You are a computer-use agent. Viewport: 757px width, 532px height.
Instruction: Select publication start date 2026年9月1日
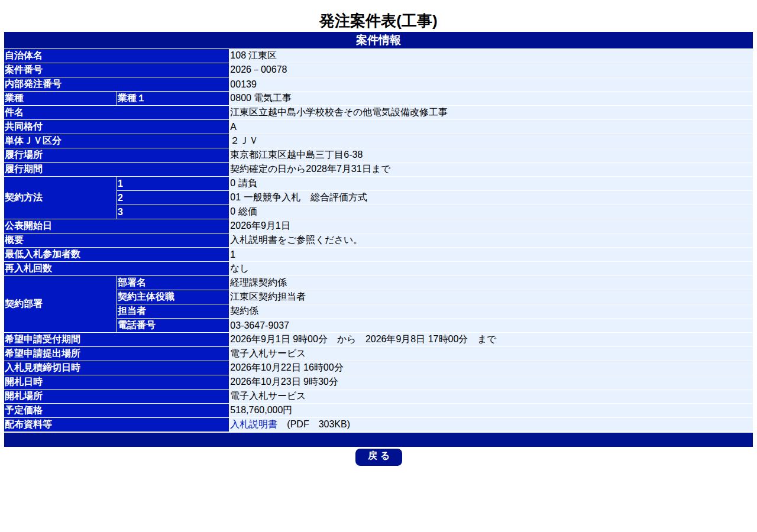[260, 226]
